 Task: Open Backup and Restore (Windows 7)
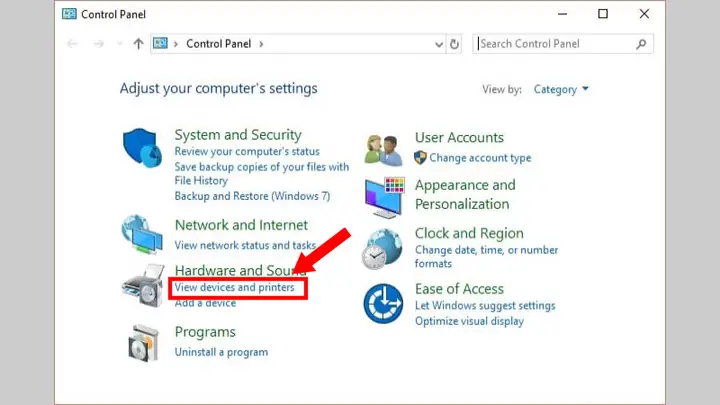pos(252,196)
